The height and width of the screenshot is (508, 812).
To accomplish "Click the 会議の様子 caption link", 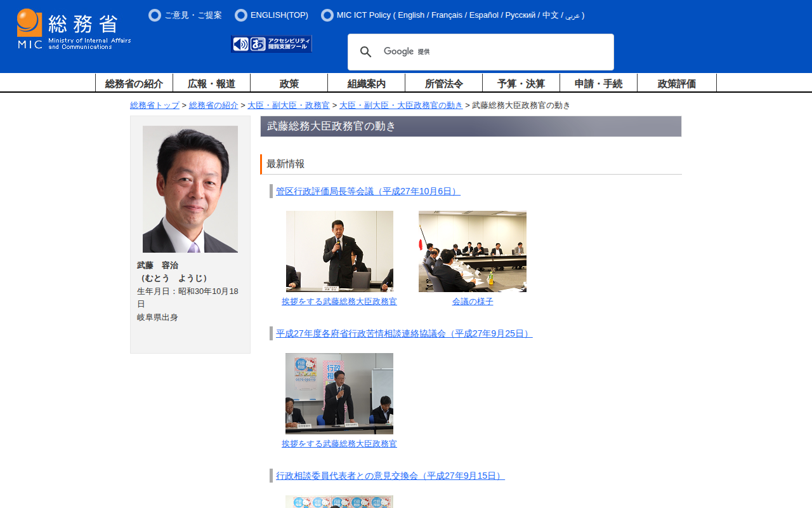I will tap(473, 302).
